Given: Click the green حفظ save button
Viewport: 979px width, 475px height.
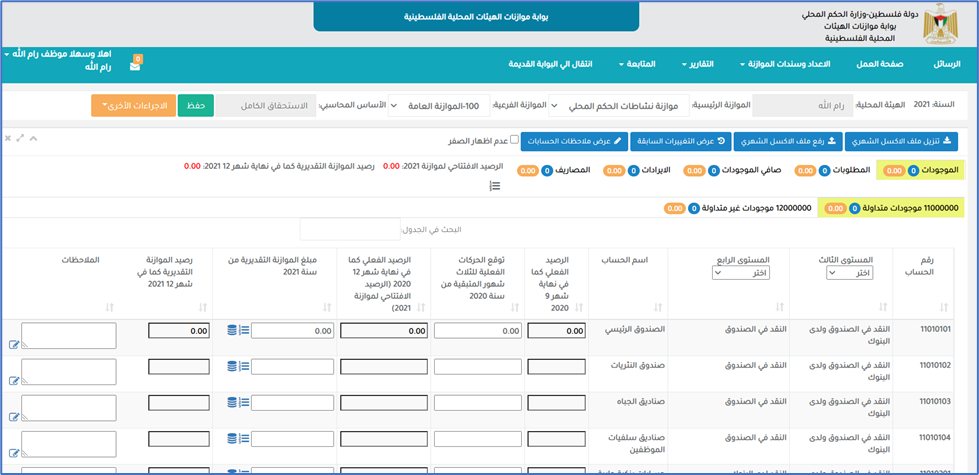Looking at the screenshot, I should [x=196, y=105].
